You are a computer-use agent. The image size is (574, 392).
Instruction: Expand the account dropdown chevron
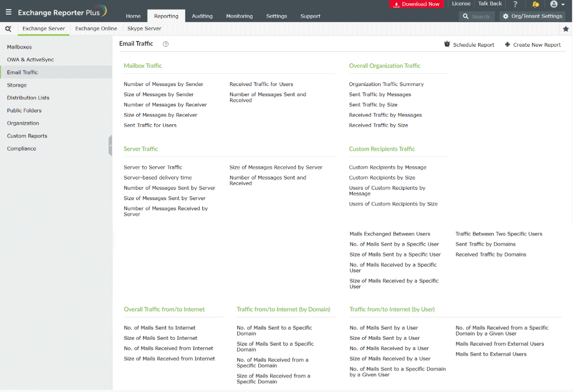(562, 4)
